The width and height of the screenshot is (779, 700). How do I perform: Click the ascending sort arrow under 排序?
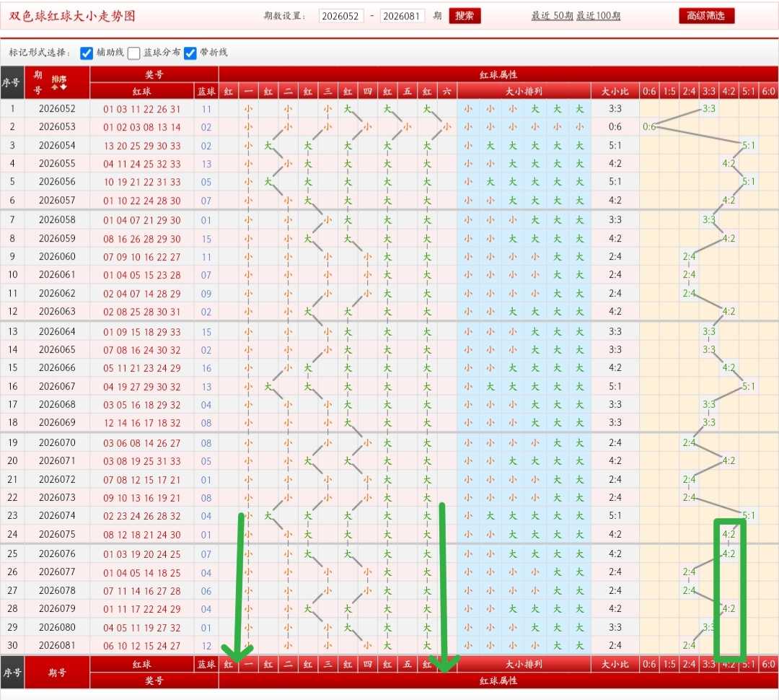tap(55, 87)
